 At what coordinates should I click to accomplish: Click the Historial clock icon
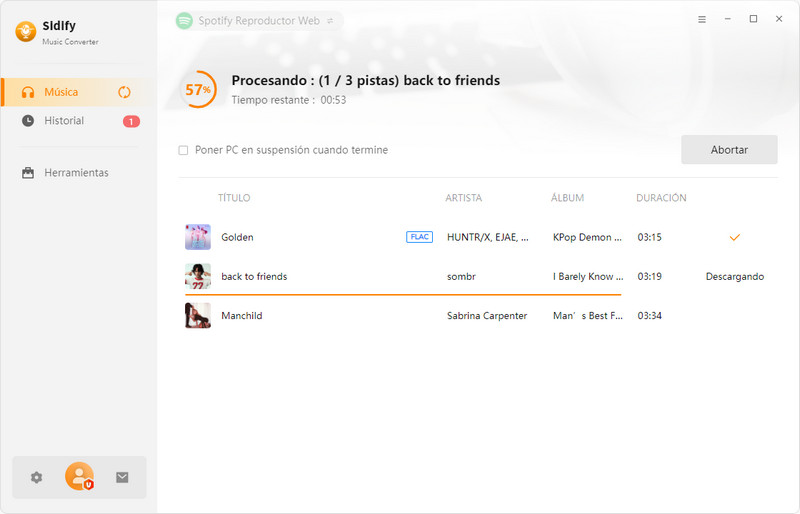pos(28,121)
